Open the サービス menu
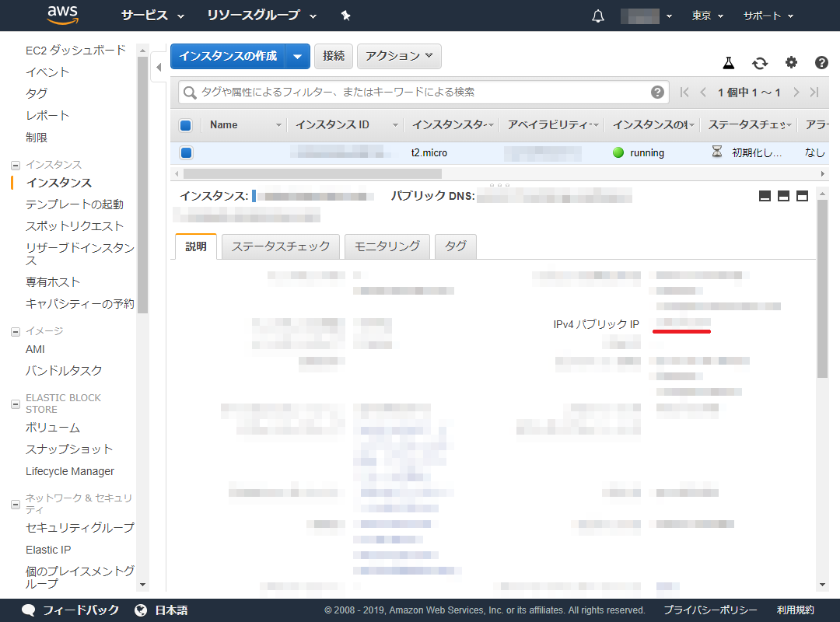Screen dimensions: 840x622 coord(152,16)
